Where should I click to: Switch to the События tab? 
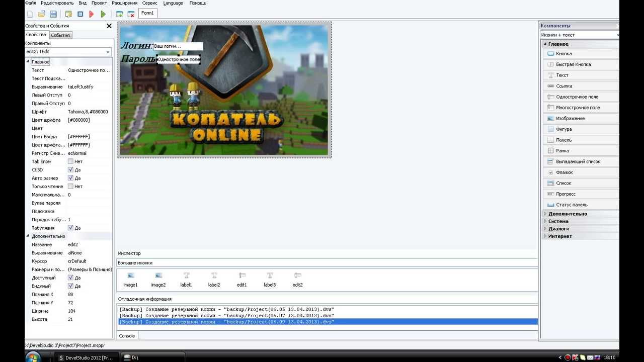pos(60,35)
